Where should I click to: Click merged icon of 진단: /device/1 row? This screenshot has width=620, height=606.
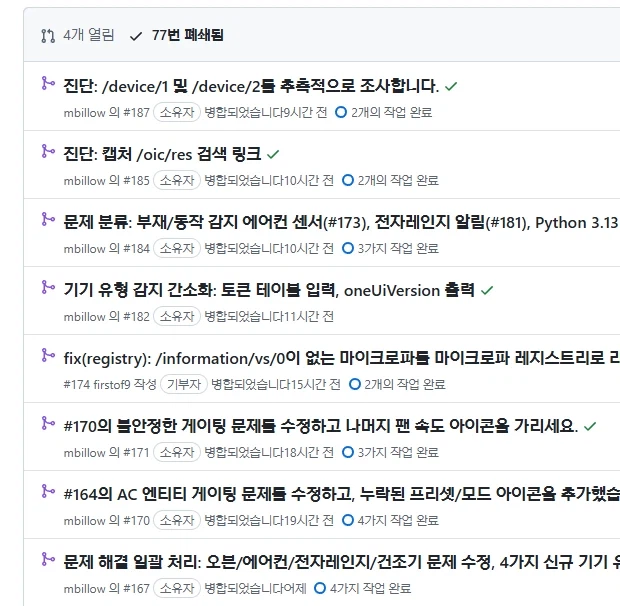pos(48,83)
